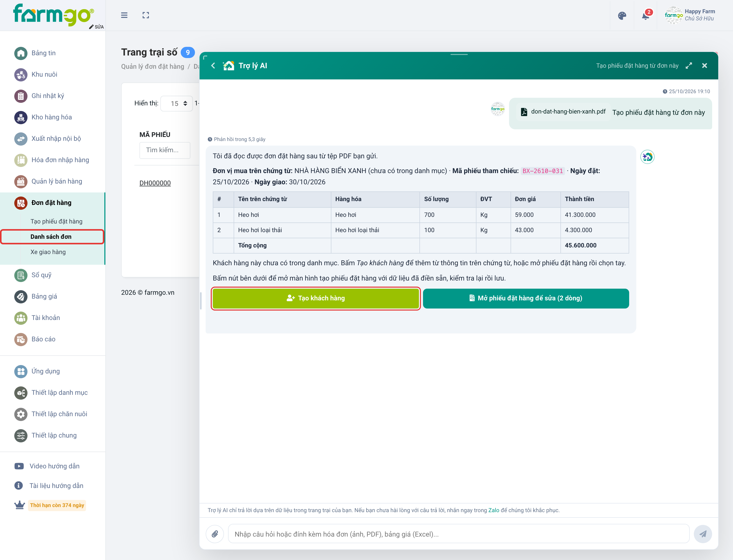Enter fullscreen mode via header icon

tap(146, 15)
